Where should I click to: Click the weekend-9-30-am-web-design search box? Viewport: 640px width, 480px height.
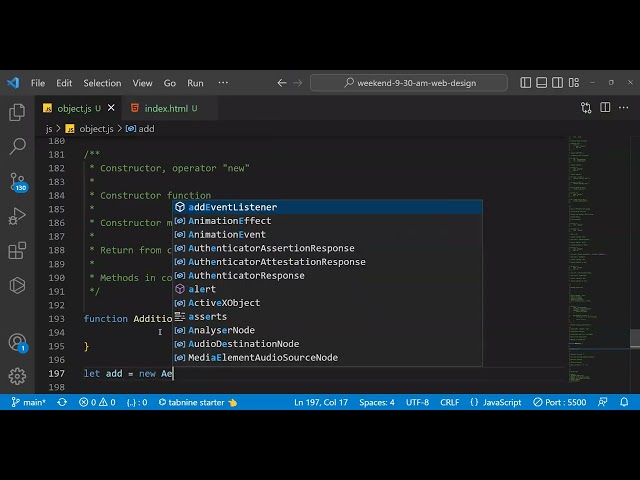click(409, 83)
